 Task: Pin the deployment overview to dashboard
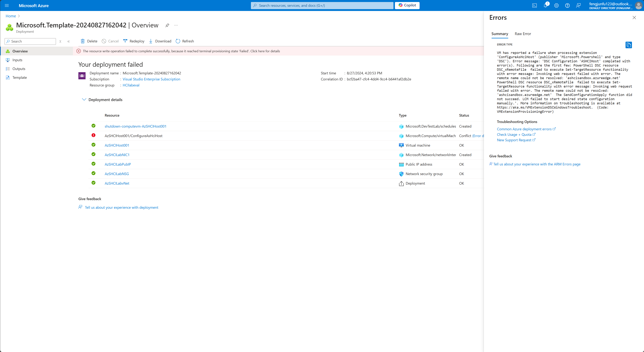pyautogui.click(x=167, y=25)
